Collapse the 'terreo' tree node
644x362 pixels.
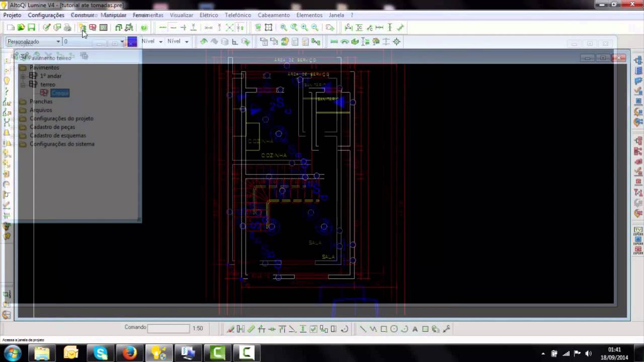[x=23, y=84]
